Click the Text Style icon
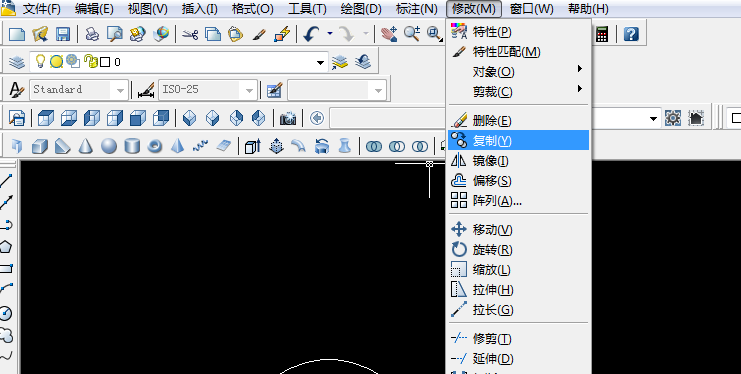Screen dimensions: 741x374 point(17,90)
